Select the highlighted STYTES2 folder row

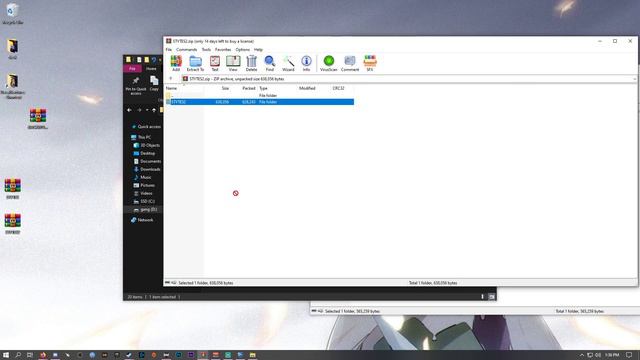259,102
